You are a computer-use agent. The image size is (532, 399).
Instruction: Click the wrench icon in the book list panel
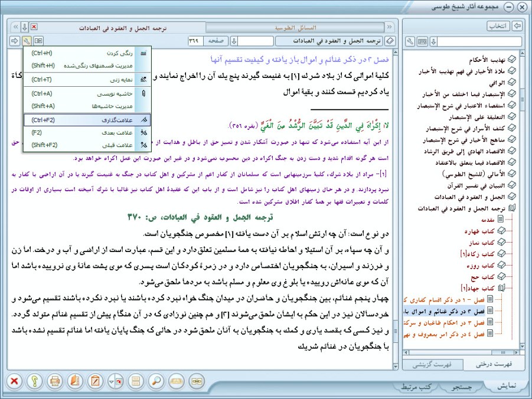click(410, 42)
